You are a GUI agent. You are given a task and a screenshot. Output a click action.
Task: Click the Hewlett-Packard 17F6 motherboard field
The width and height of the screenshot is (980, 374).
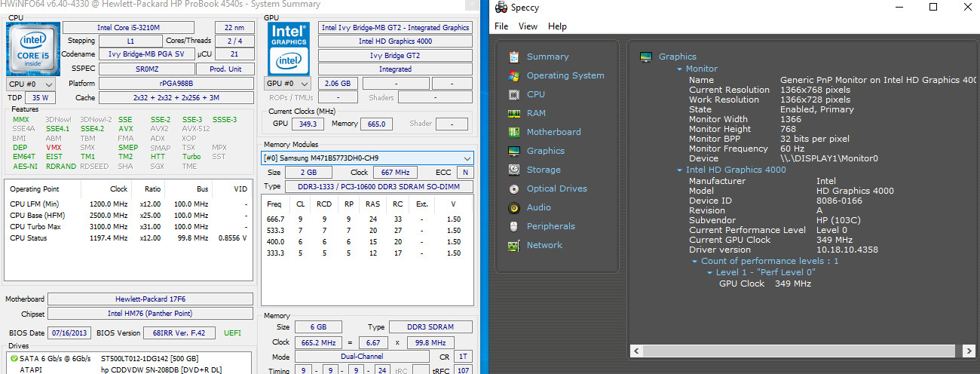click(x=150, y=299)
